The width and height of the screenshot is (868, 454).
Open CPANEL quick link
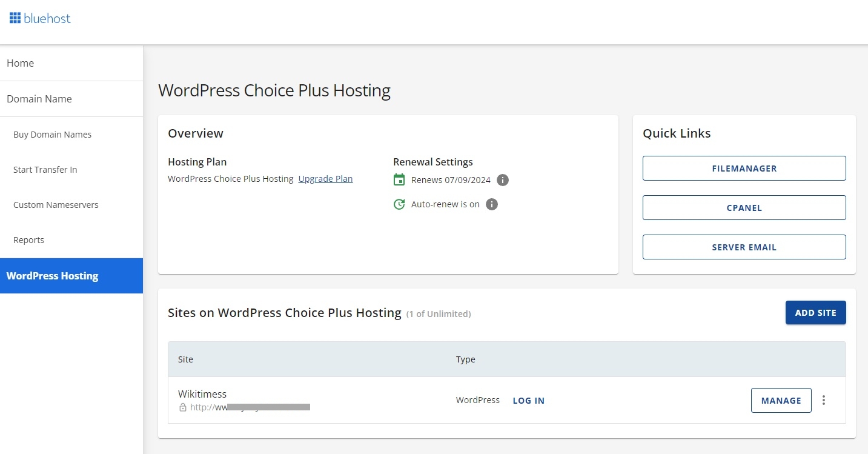pyautogui.click(x=744, y=208)
